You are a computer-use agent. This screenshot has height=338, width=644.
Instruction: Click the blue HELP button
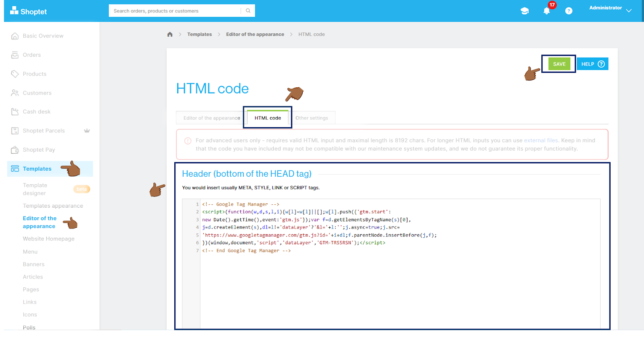pyautogui.click(x=592, y=64)
